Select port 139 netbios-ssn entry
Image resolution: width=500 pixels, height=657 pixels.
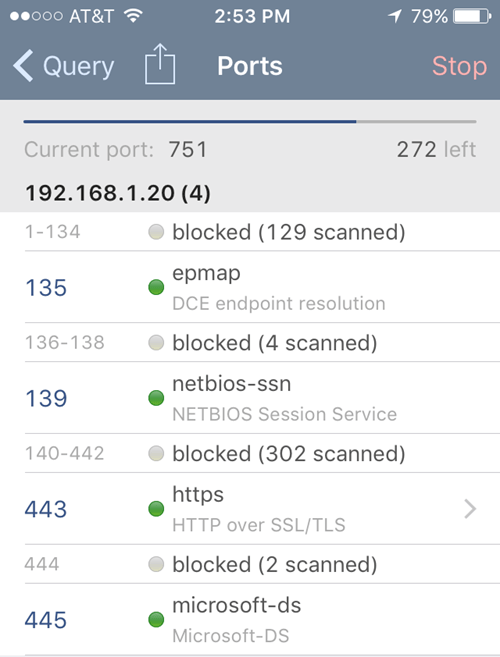click(250, 398)
